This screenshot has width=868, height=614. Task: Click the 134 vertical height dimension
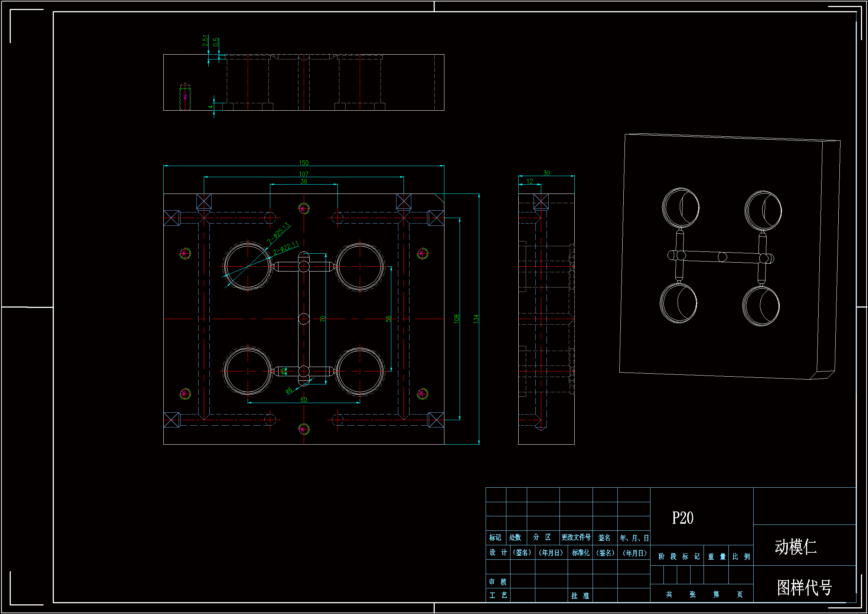(x=476, y=319)
